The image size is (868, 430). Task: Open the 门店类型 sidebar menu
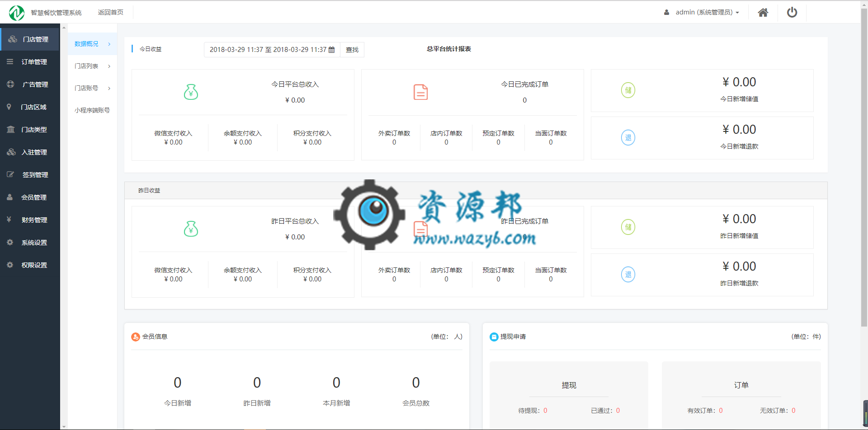[30, 130]
